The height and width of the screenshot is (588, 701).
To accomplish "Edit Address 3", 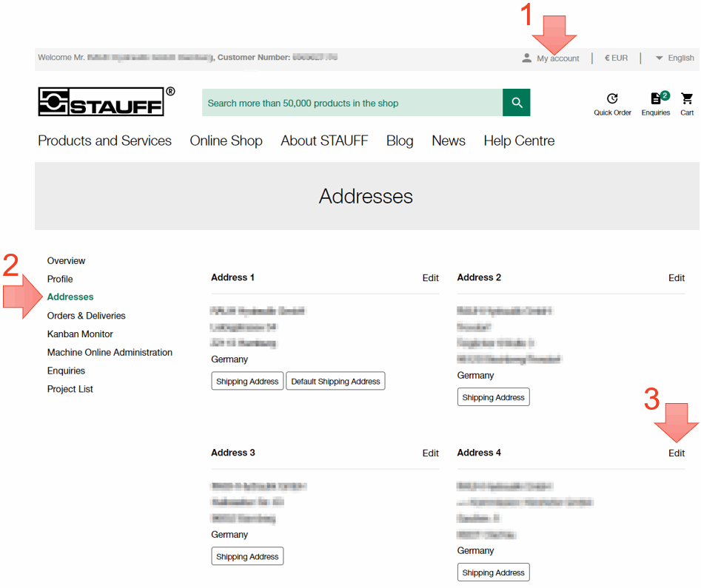I will [431, 453].
